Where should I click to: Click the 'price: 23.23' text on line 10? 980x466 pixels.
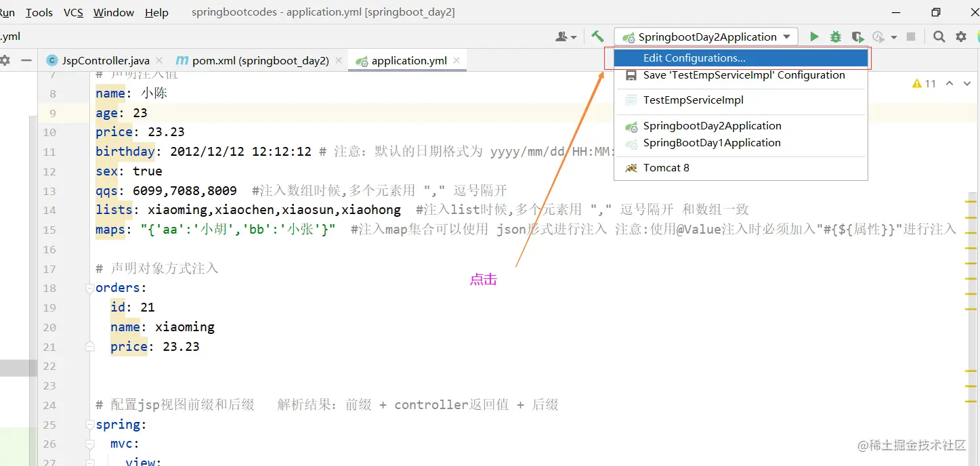click(140, 131)
